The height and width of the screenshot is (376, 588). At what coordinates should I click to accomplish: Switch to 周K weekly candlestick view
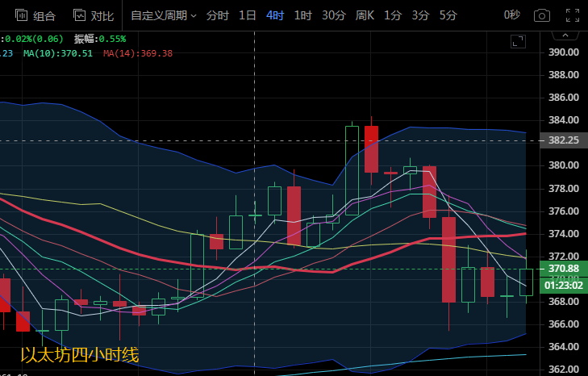(x=365, y=15)
